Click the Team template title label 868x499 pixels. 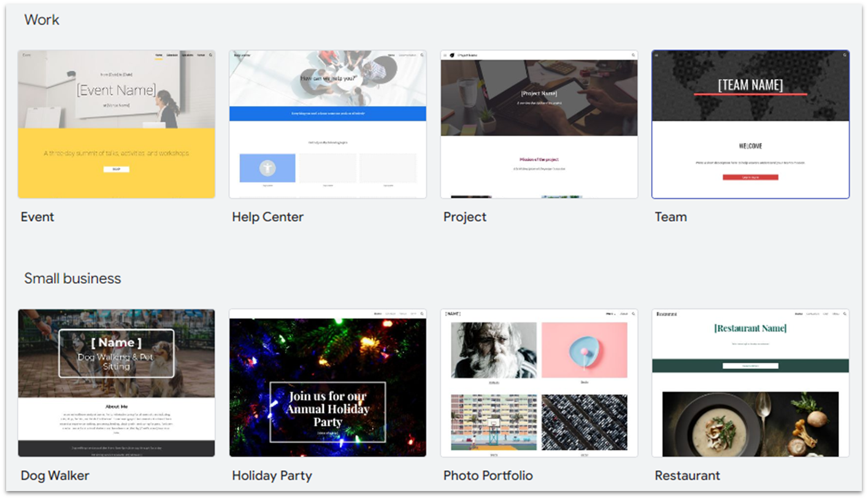670,216
